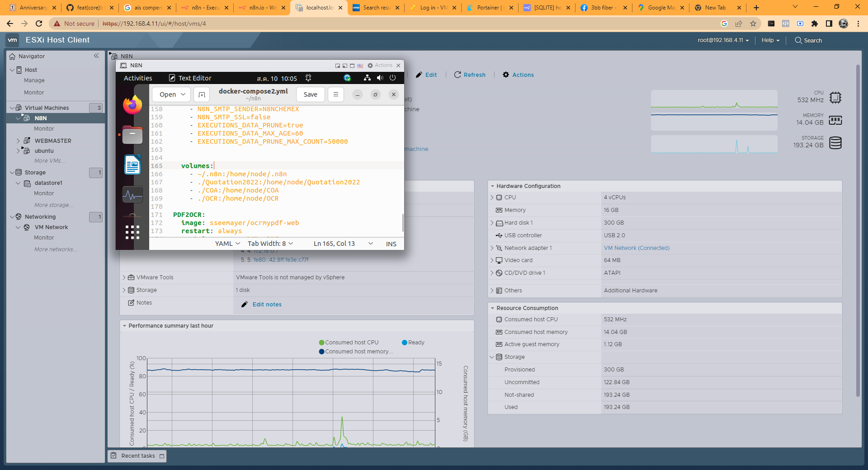
Task: Open Firefox from the Ubuntu dock
Action: pos(132,105)
